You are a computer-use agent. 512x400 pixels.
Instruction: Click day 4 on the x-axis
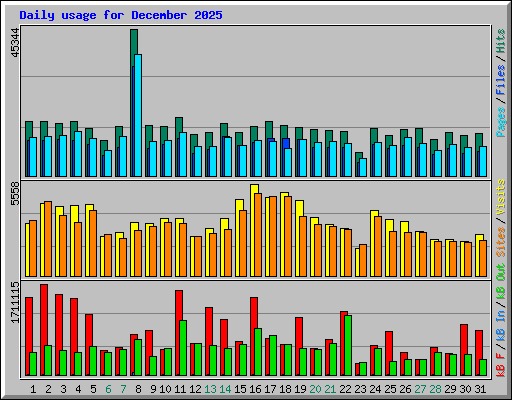(x=78, y=389)
